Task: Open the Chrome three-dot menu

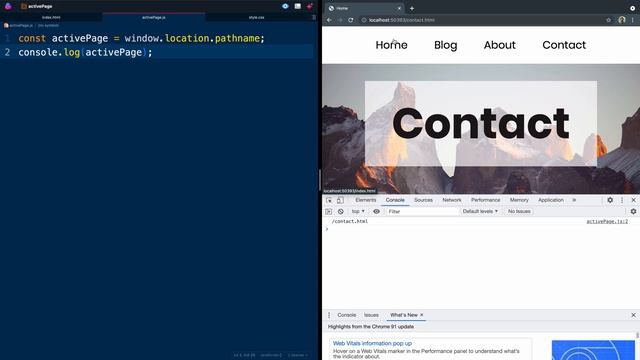Action: pyautogui.click(x=633, y=20)
